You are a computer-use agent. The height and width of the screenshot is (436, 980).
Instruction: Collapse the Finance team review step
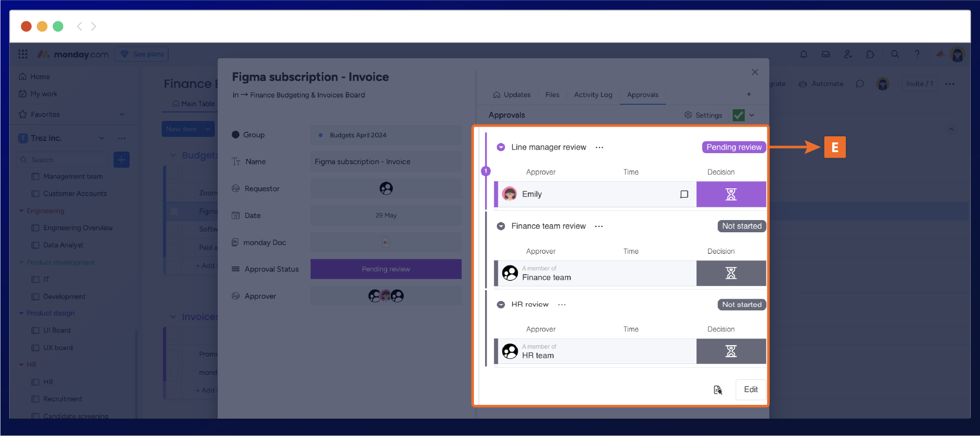(x=501, y=226)
